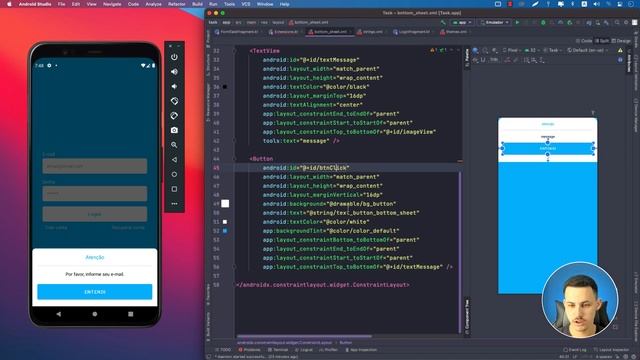Image resolution: width=640 pixels, height=360 pixels.
Task: Select the blue button in design preview
Action: tap(547, 149)
